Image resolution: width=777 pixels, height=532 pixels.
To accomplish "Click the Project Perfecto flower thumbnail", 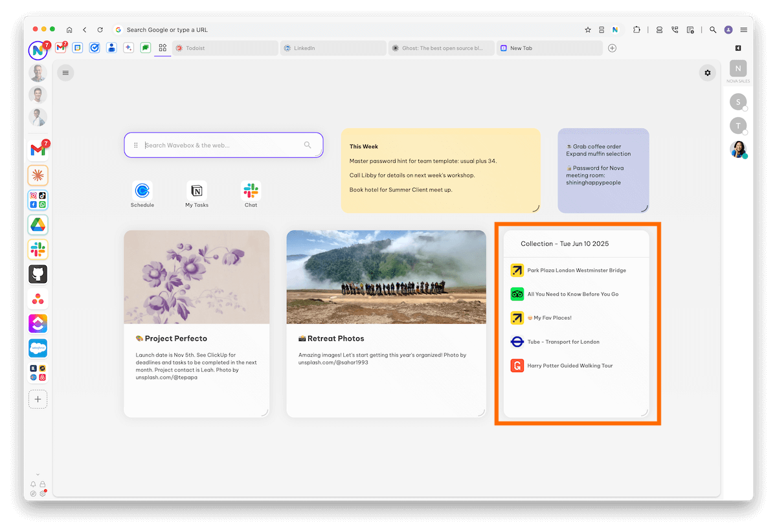I will 197,277.
